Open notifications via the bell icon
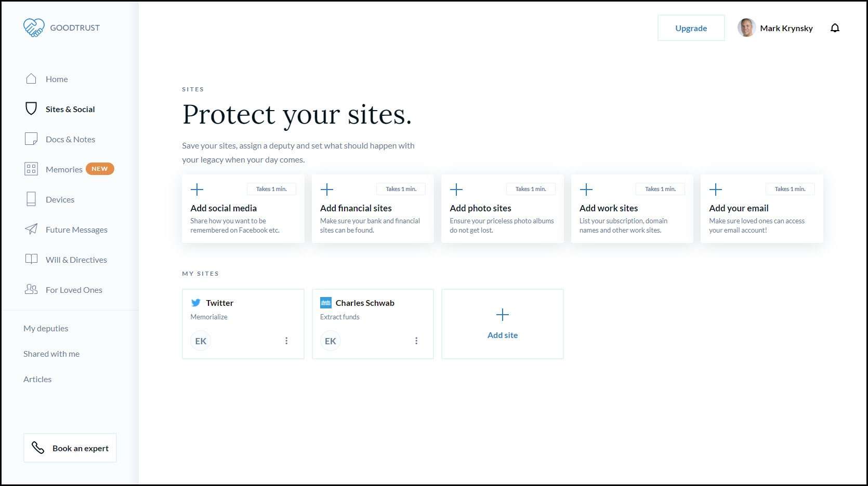 pos(835,28)
